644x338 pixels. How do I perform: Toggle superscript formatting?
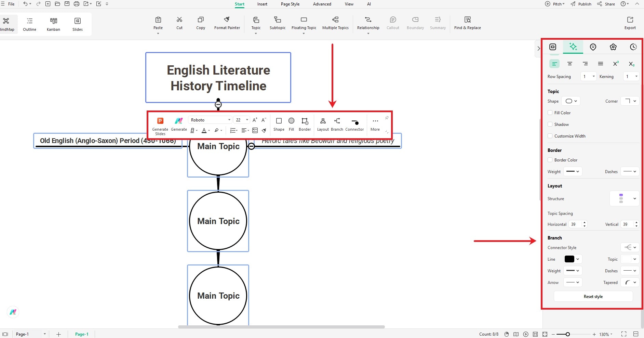pos(616,64)
